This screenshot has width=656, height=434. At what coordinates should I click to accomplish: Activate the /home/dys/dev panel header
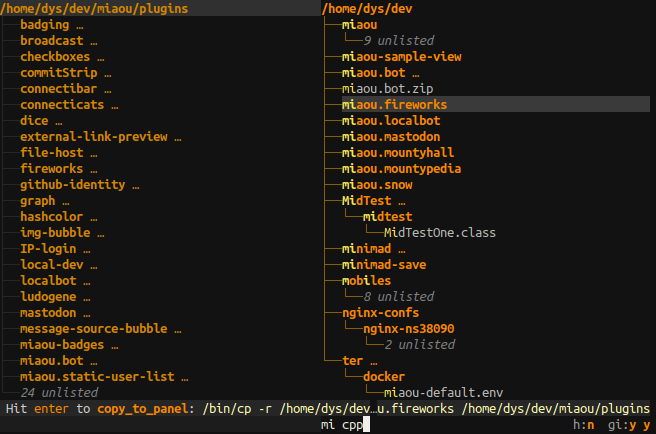(367, 8)
